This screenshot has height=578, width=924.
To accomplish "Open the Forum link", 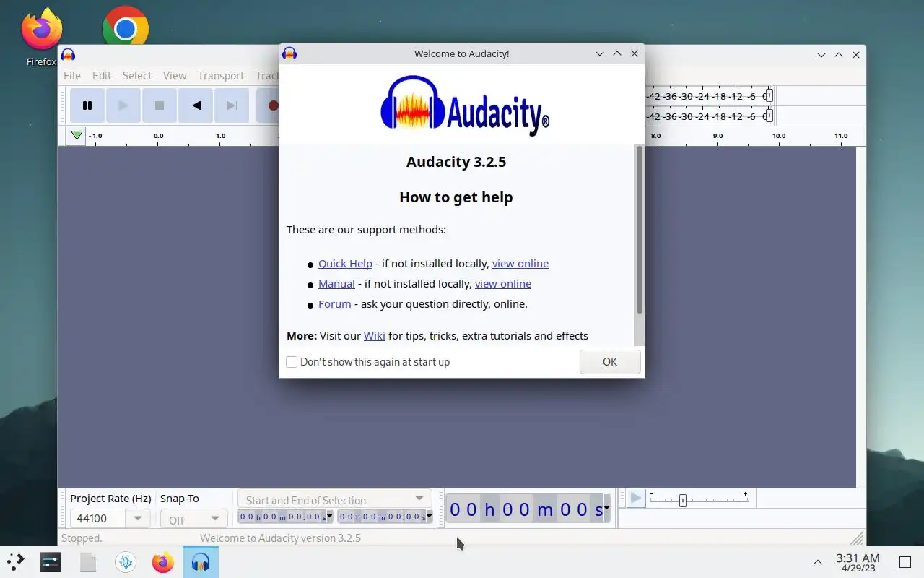I will click(x=335, y=304).
